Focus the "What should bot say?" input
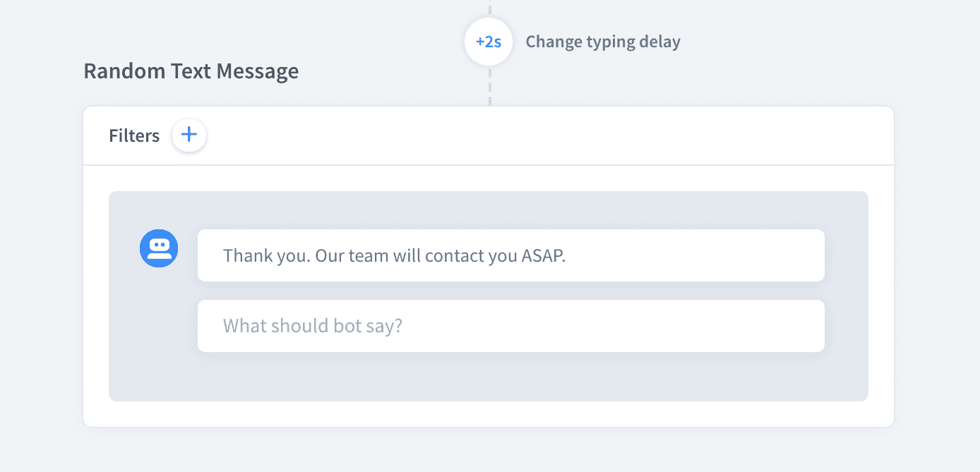Screen dimensions: 980x472 click(510, 326)
